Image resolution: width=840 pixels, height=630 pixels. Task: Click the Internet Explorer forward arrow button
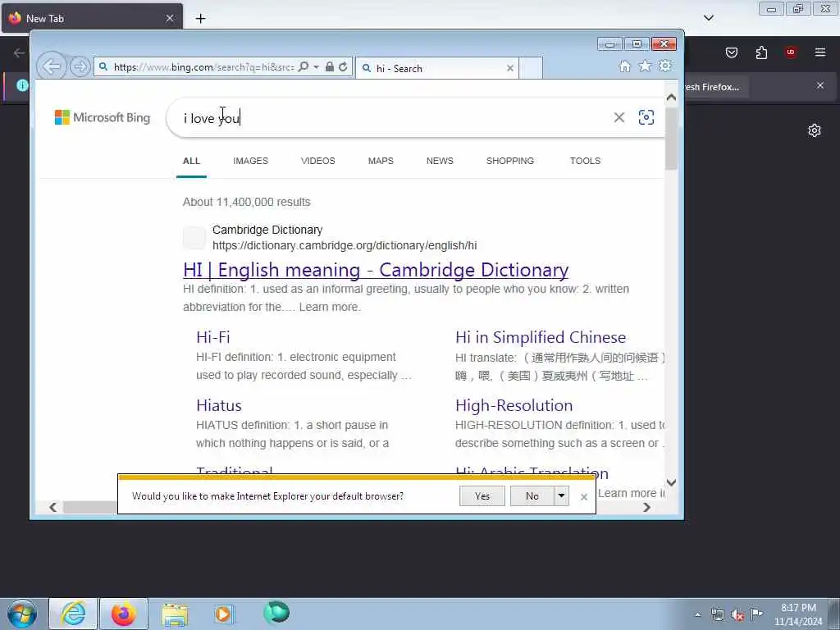(80, 67)
